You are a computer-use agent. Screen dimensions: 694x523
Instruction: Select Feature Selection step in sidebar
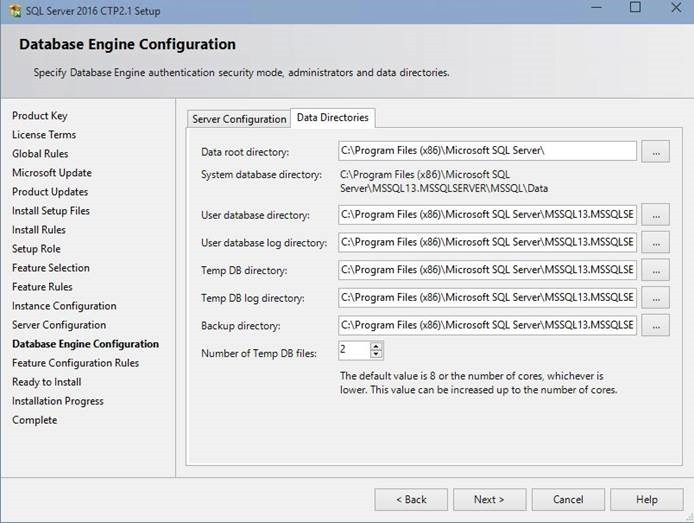click(51, 268)
